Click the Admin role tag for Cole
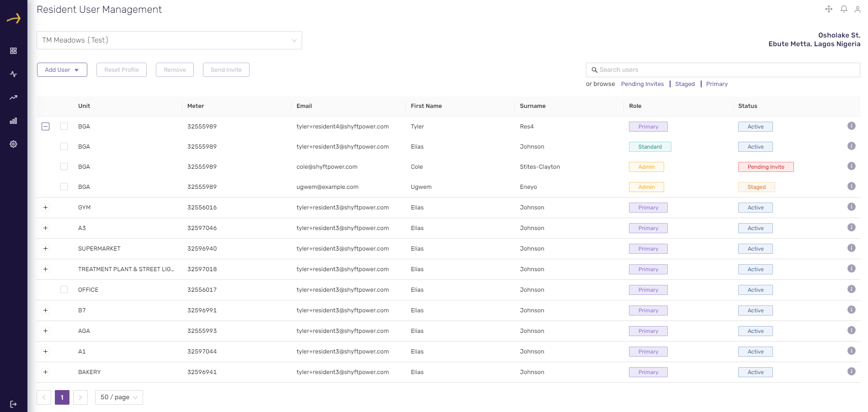The height and width of the screenshot is (412, 868). [x=646, y=167]
